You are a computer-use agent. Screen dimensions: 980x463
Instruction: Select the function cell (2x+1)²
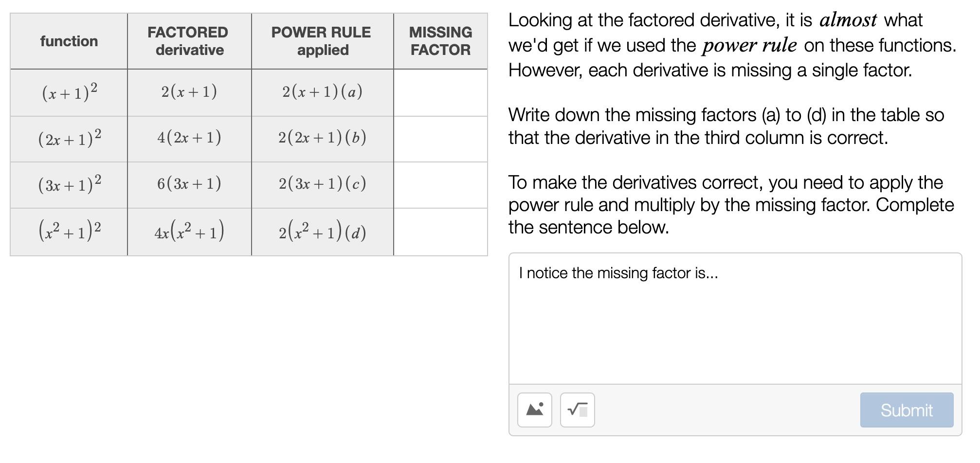point(69,138)
